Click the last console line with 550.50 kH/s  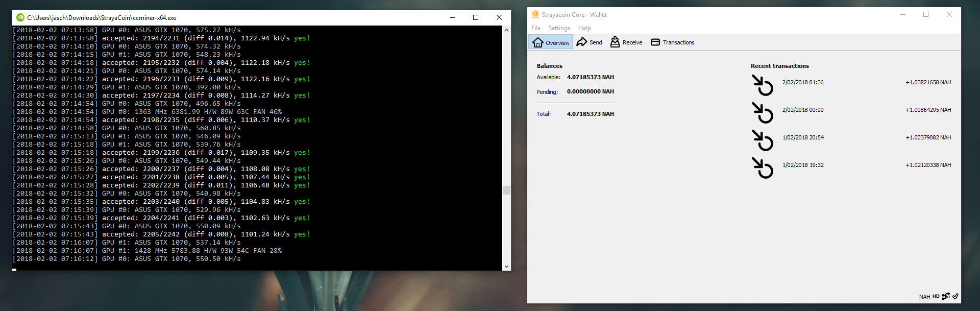coord(127,259)
